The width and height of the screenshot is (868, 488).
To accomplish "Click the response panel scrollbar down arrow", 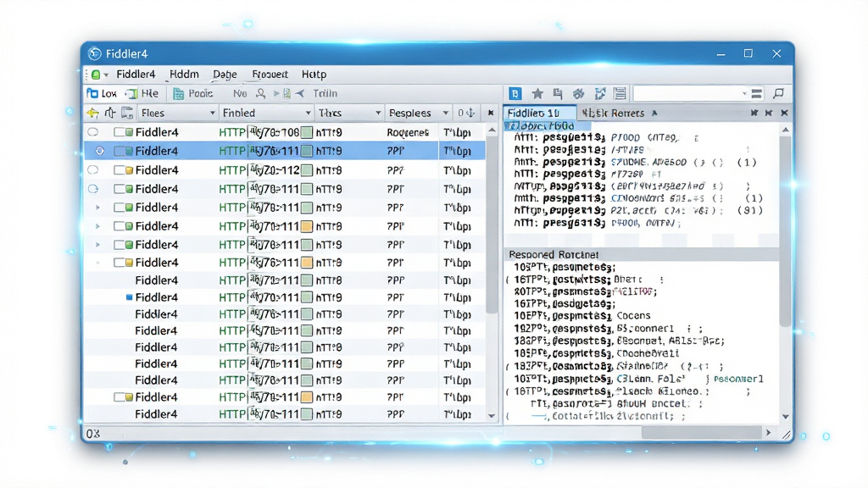I will click(786, 417).
